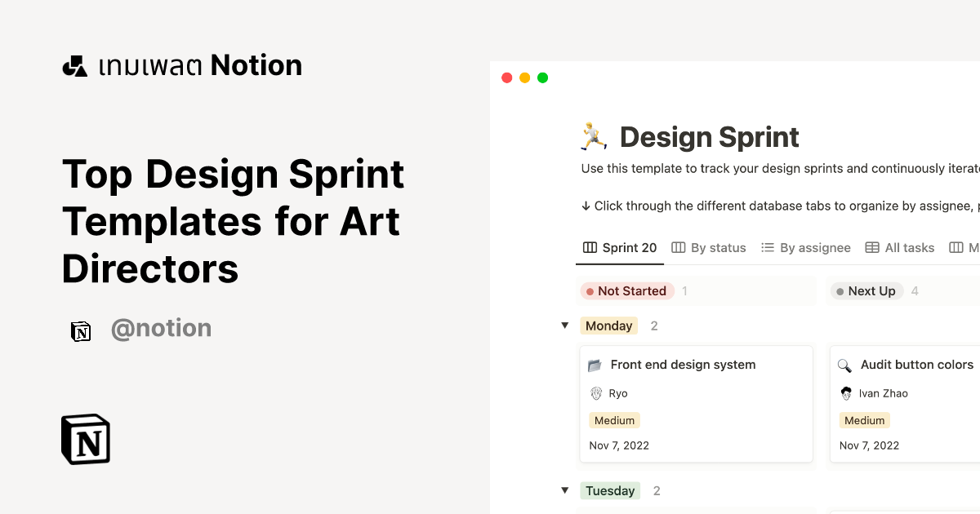
Task: Open the Front end design system card
Action: [x=683, y=365]
